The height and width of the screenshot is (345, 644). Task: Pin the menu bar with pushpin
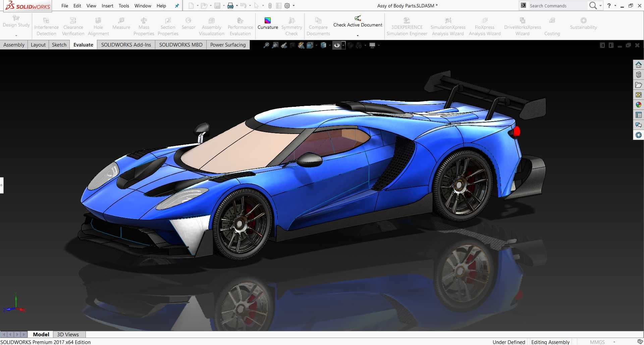pyautogui.click(x=177, y=6)
